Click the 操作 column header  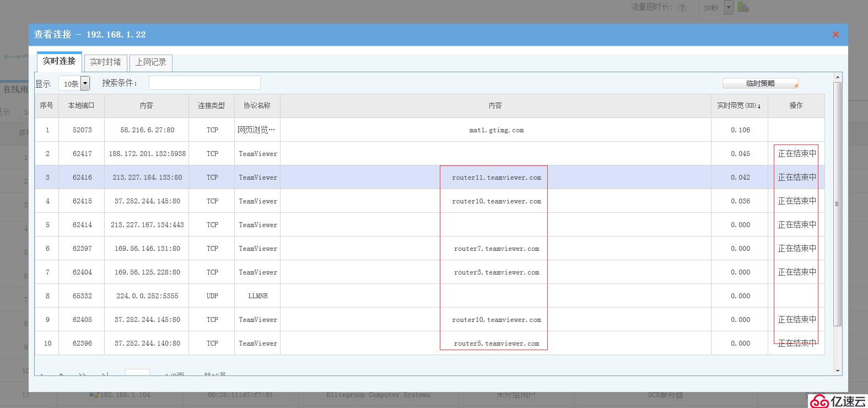pos(796,105)
